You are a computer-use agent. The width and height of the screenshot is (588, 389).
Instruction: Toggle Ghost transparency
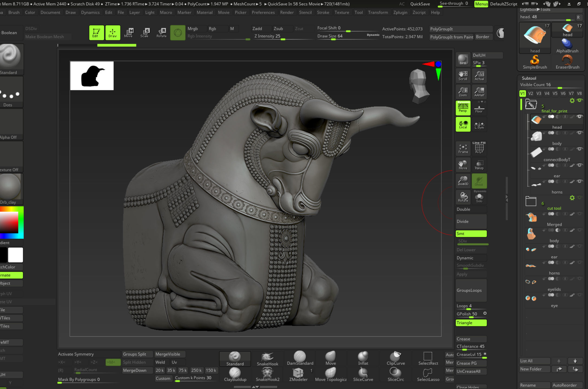[479, 181]
